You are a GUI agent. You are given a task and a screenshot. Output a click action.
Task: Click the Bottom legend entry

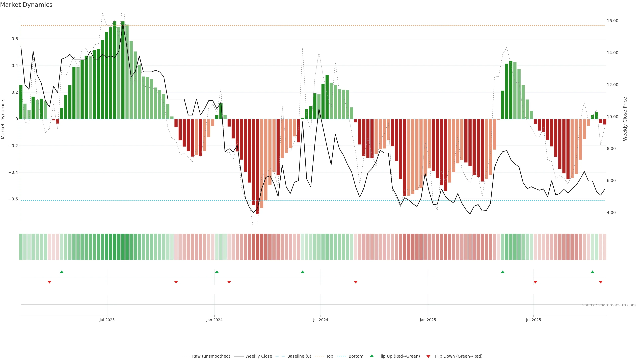point(356,356)
